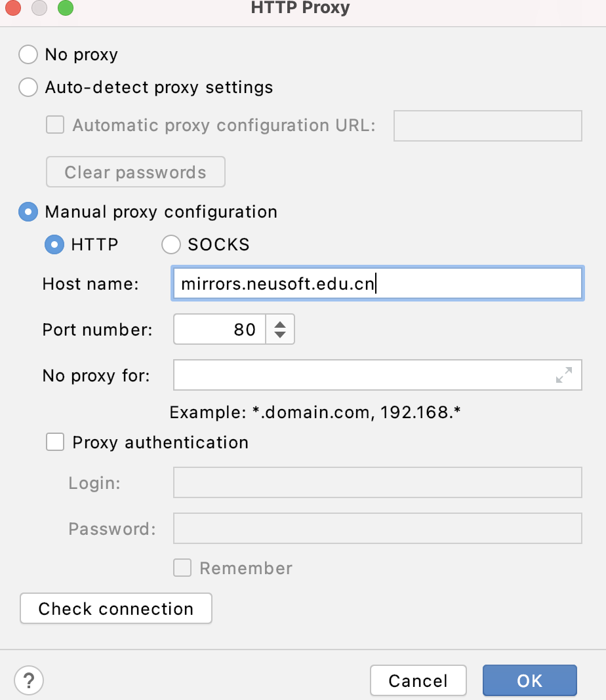Click the help question mark icon
The width and height of the screenshot is (606, 700).
coord(28,680)
